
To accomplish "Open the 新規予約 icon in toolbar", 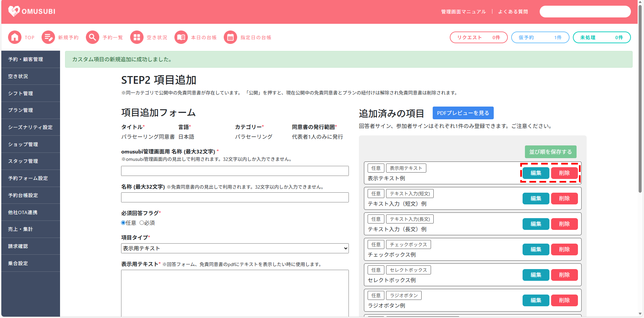I will 48,37.
